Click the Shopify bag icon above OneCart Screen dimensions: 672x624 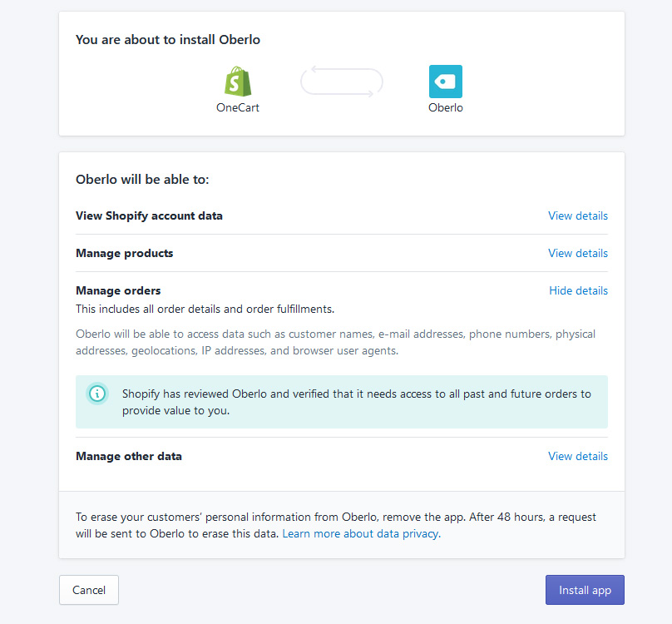(238, 82)
